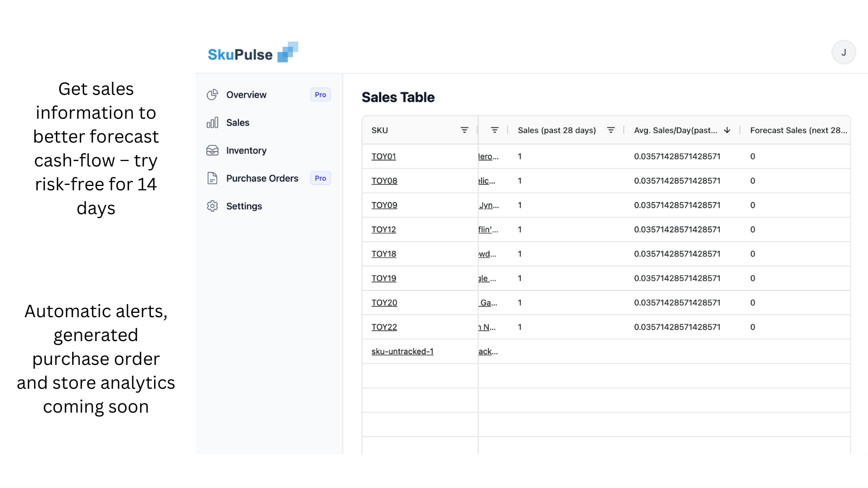Click the filter funnel on the SKU column
This screenshot has width=868, height=488.
pyautogui.click(x=464, y=130)
